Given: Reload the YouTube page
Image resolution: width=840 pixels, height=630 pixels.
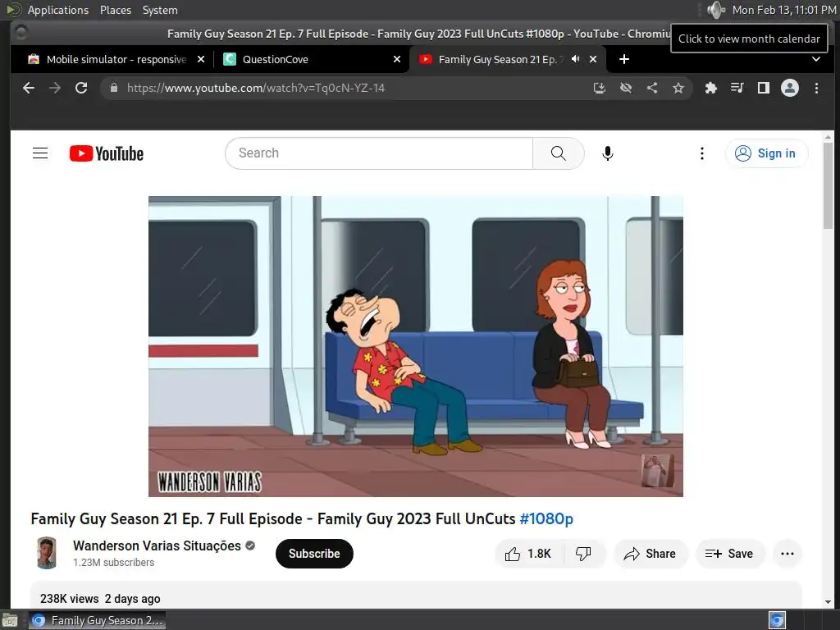Looking at the screenshot, I should pos(81,88).
